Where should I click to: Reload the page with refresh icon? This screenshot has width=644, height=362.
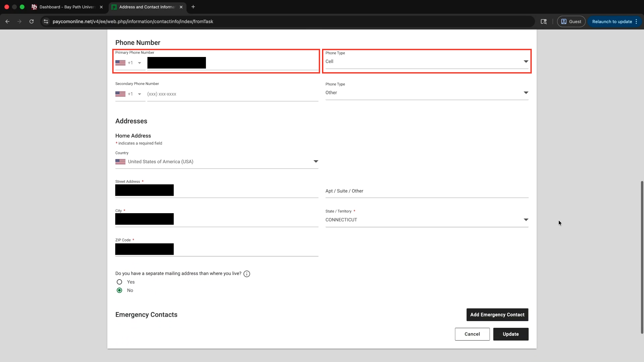tap(32, 21)
